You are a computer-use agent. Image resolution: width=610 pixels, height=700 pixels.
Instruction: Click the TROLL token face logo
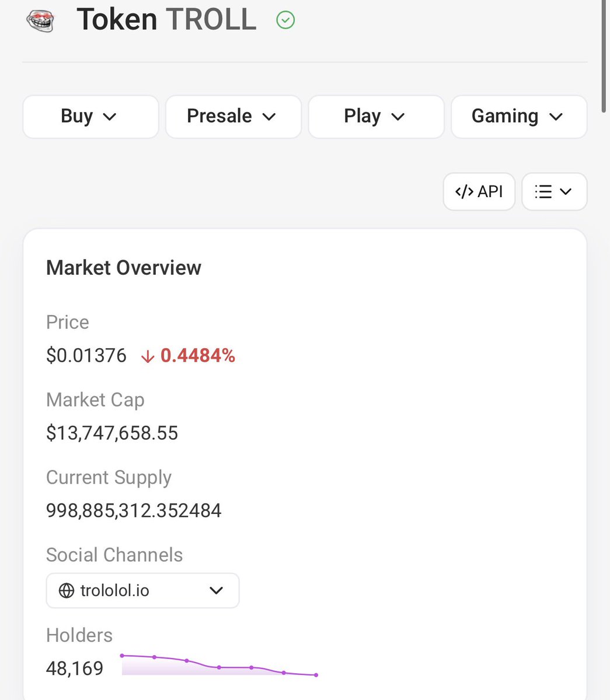pyautogui.click(x=41, y=21)
